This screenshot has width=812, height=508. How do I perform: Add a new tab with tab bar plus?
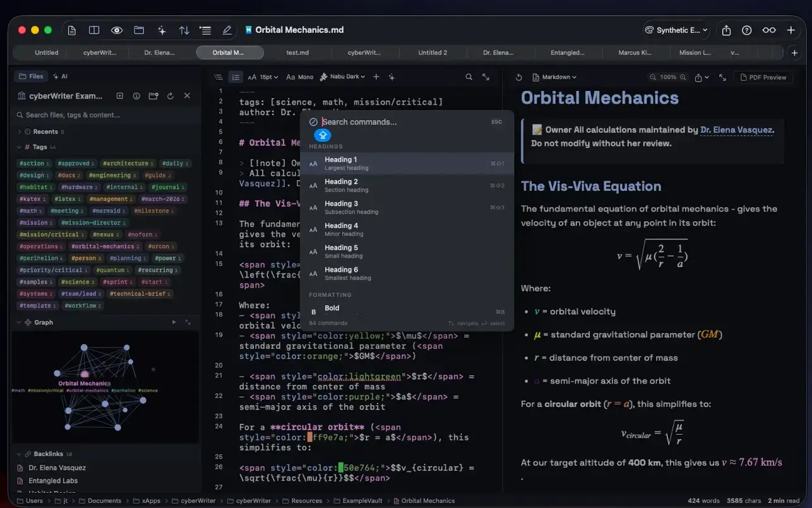pyautogui.click(x=794, y=53)
